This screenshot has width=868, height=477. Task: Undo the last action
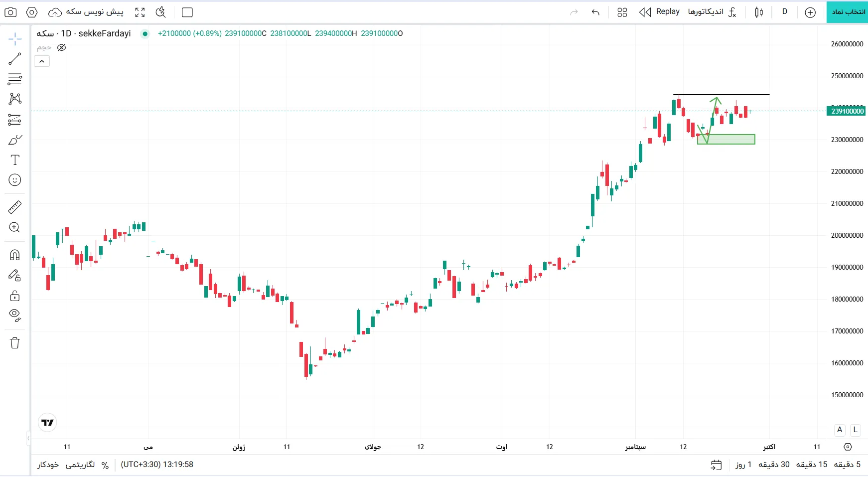(595, 12)
